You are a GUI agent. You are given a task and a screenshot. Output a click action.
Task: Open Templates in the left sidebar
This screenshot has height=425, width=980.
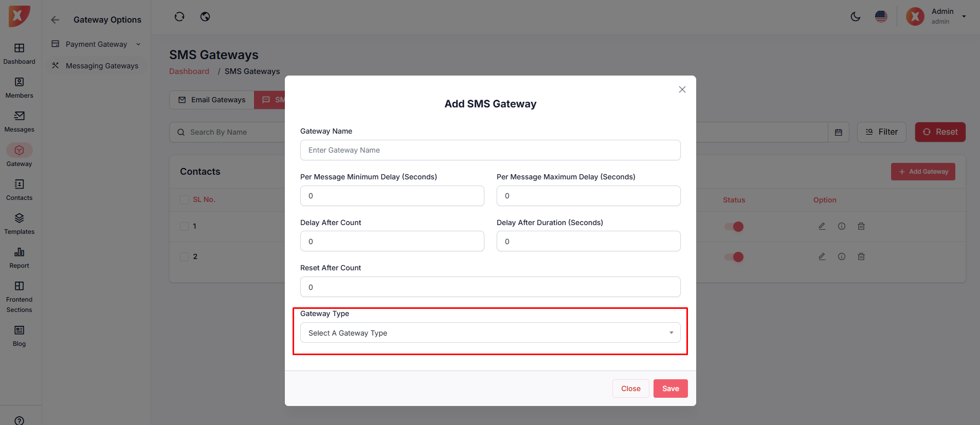pyautogui.click(x=19, y=224)
